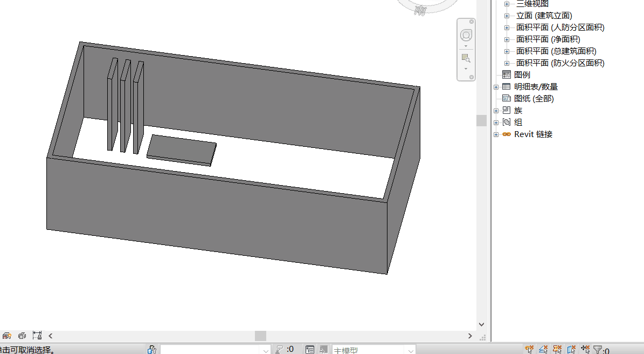This screenshot has height=354, width=644.
Task: Toggle Select Underlay Elements in status bar
Action: coord(543,350)
